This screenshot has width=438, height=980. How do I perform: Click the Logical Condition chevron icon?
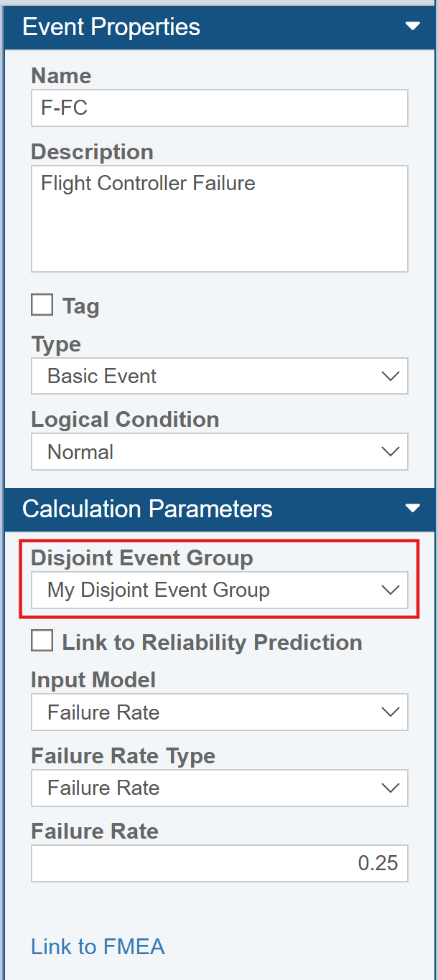click(x=390, y=452)
